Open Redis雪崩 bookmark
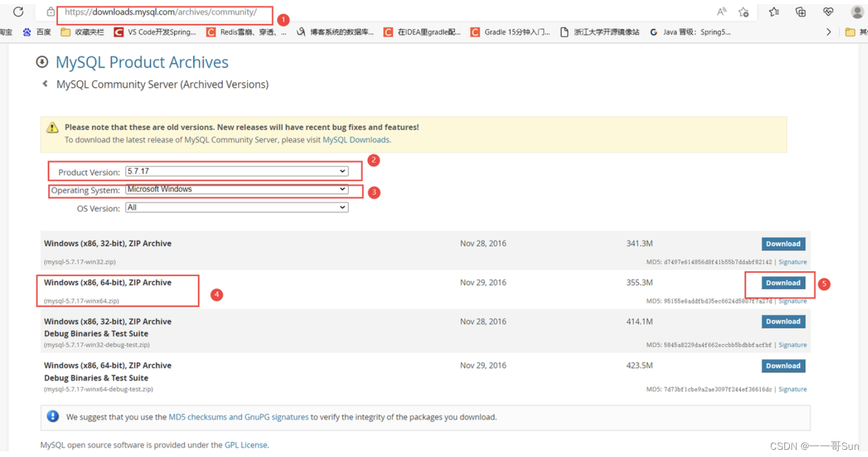Screen dimensions: 868x457 (247, 32)
